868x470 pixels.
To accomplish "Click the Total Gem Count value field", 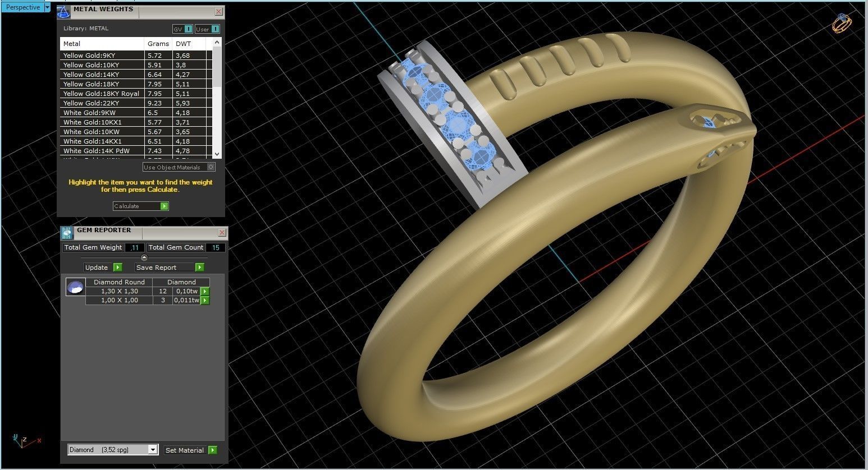I will (x=216, y=247).
